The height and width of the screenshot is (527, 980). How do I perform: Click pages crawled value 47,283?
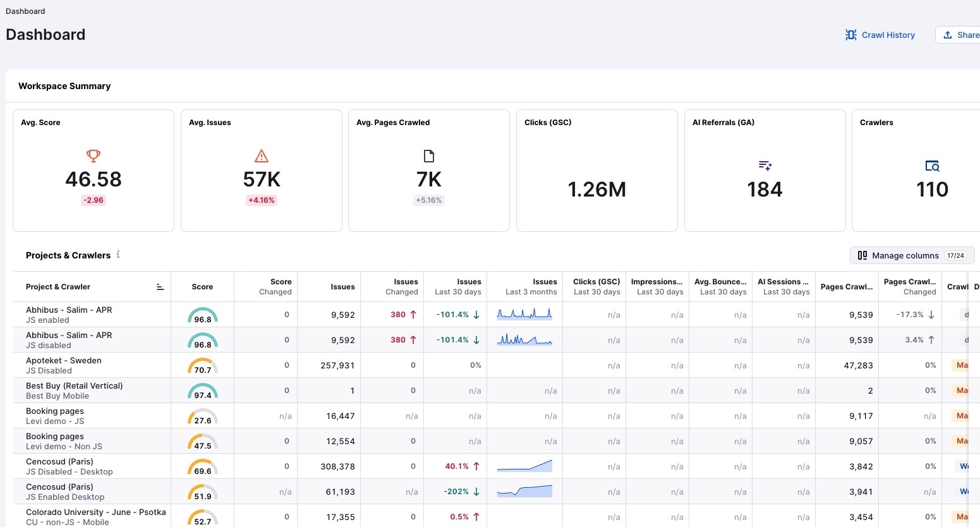[859, 365]
